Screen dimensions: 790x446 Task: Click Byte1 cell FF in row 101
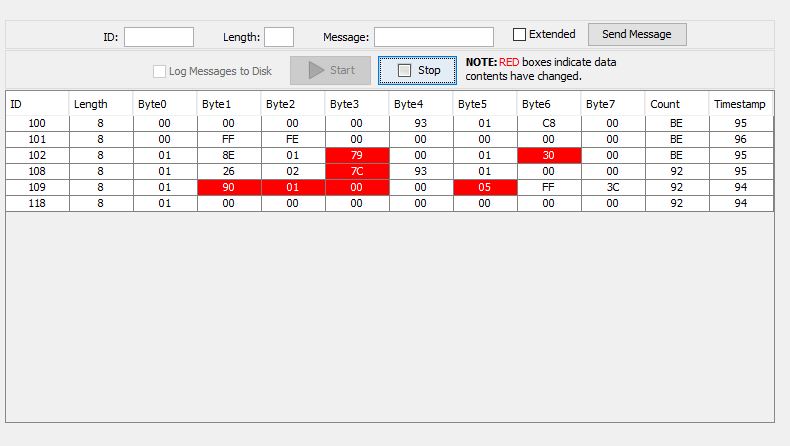pos(229,139)
